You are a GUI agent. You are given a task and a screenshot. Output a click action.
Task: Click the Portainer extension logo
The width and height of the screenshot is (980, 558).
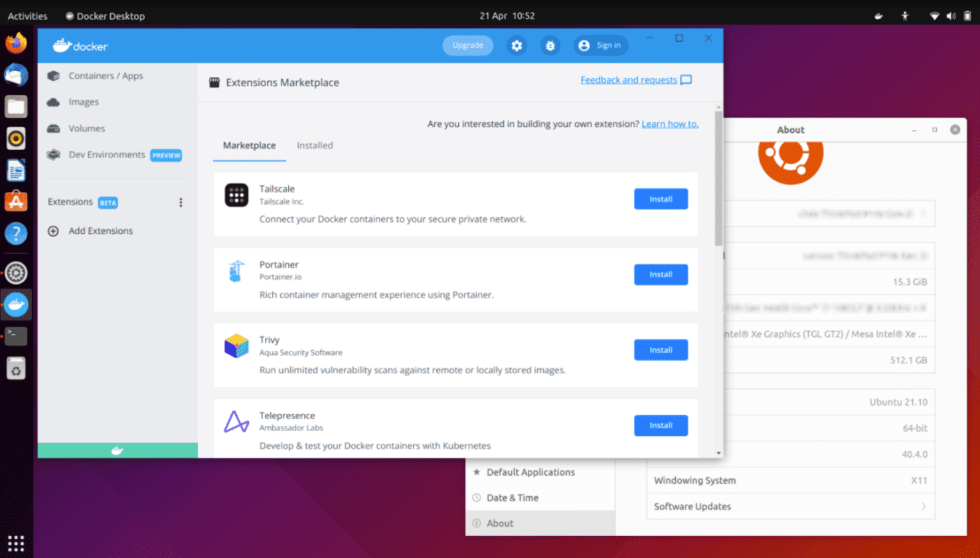click(x=236, y=271)
